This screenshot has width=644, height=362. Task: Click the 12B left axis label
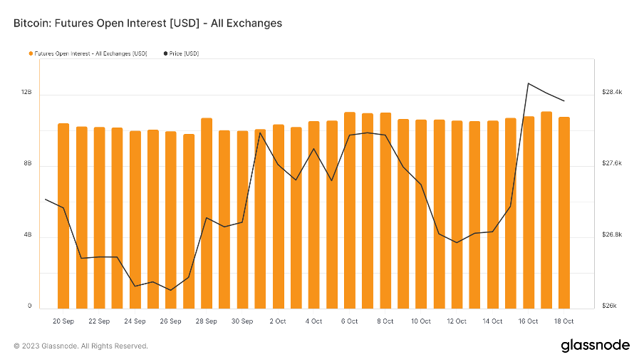[26, 93]
